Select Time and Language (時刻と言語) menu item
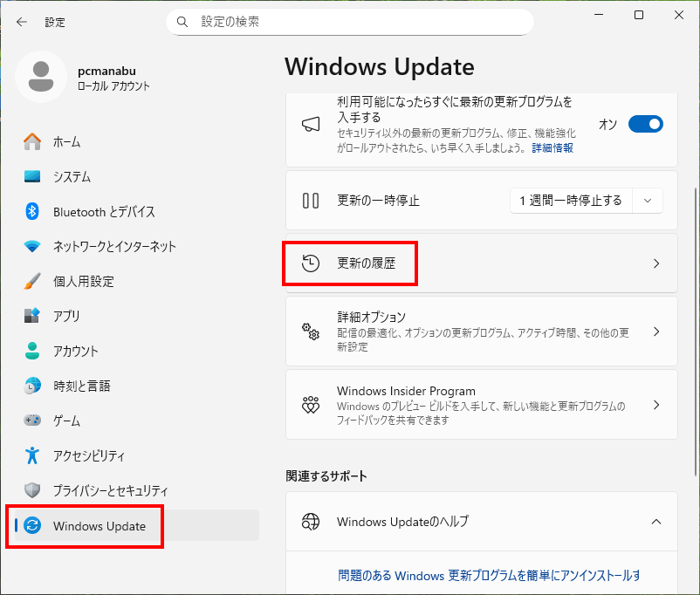This screenshot has width=700, height=595. coord(81,386)
